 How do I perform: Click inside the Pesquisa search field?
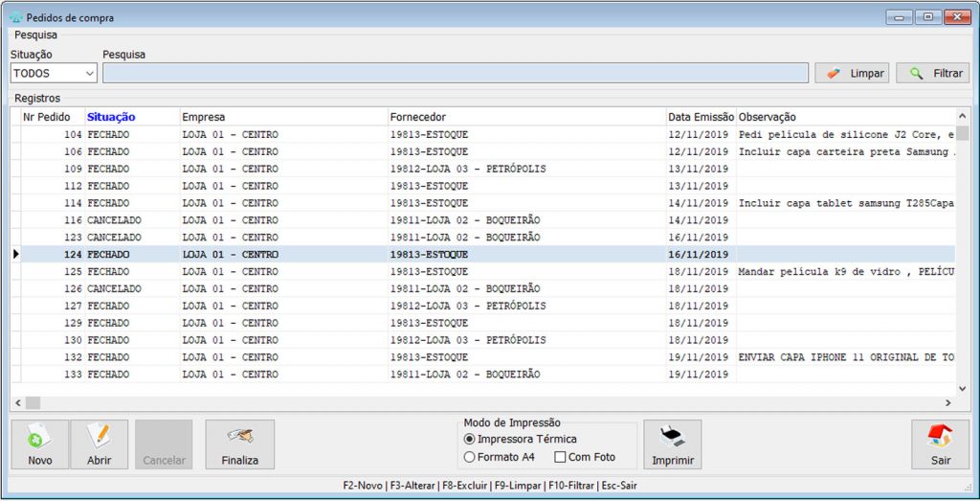[455, 73]
